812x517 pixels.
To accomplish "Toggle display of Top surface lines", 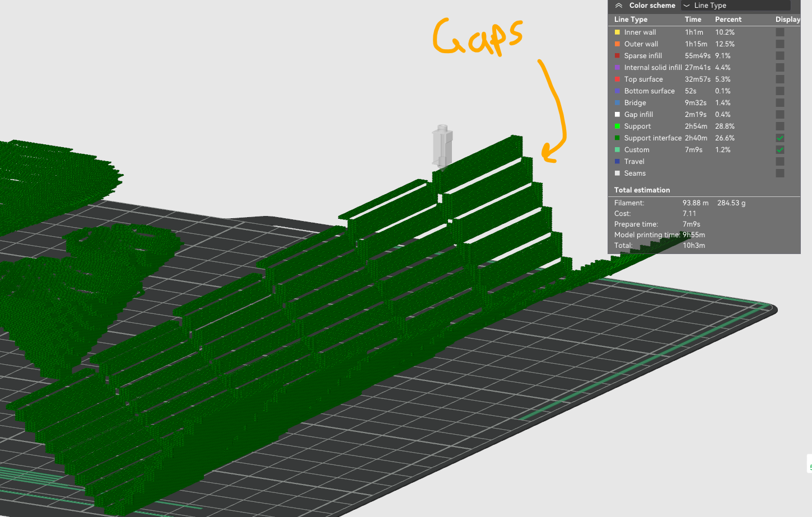I will [x=780, y=79].
